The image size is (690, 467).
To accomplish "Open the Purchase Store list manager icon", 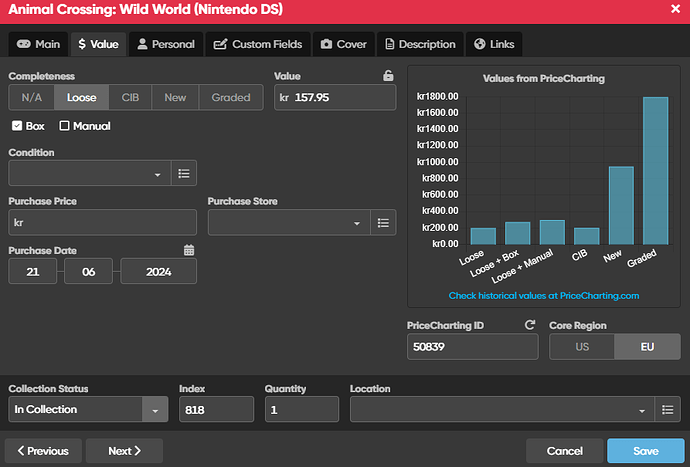I will tap(383, 223).
